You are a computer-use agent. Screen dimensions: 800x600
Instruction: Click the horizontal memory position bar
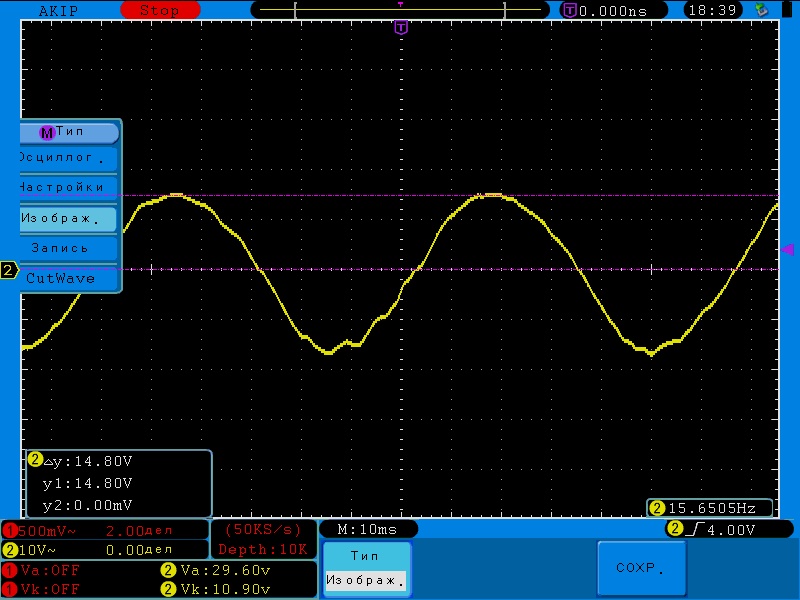(401, 10)
